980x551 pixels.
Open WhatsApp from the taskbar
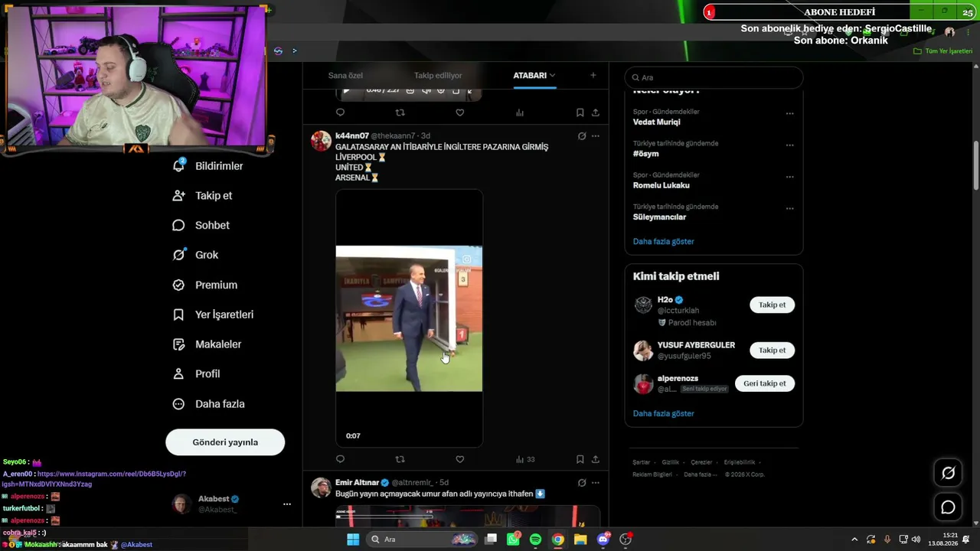tap(513, 540)
